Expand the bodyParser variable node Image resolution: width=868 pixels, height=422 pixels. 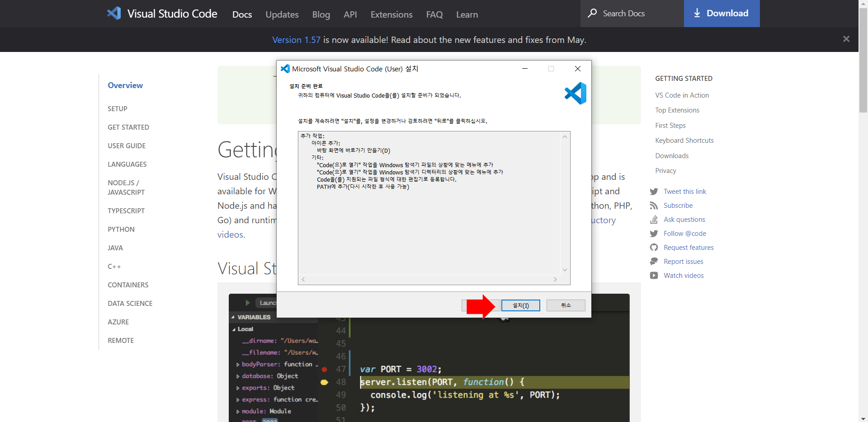click(238, 364)
